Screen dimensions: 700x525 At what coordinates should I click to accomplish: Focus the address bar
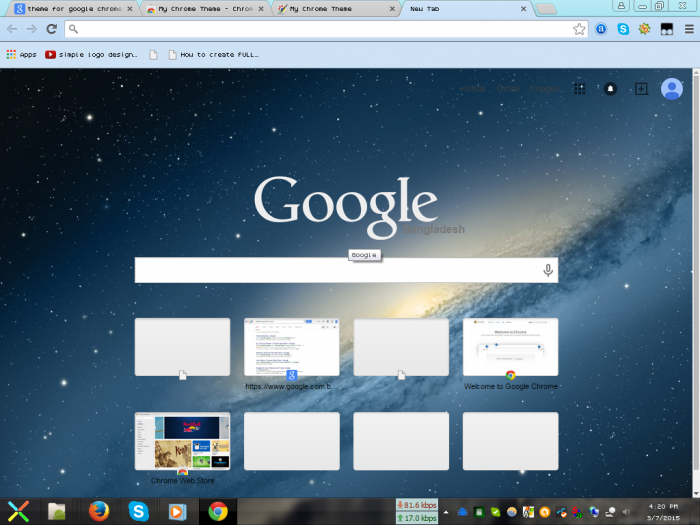(326, 29)
